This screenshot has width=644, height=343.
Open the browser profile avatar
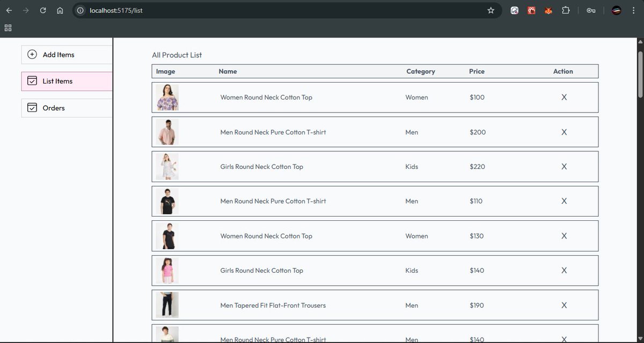617,10
